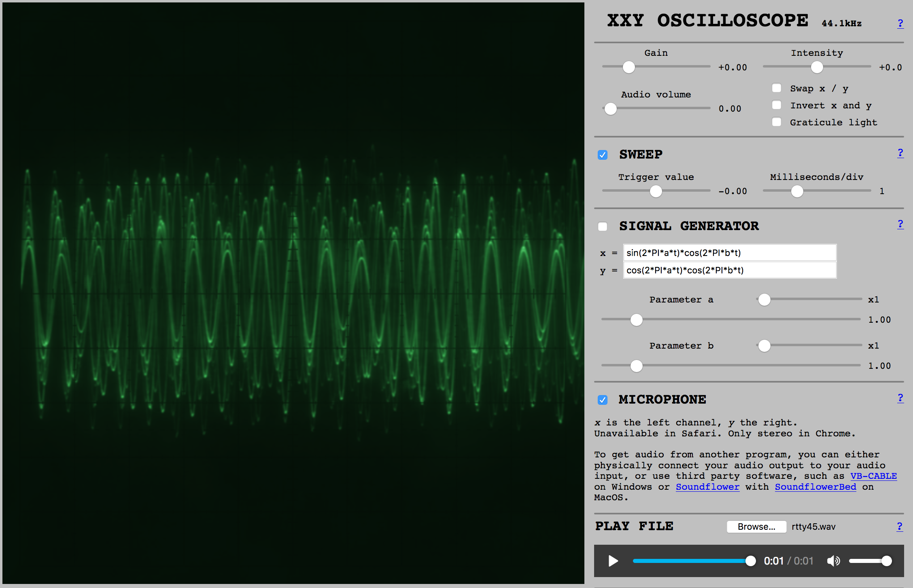This screenshot has width=913, height=588.
Task: Open help for the Signal Generator section
Action: (900, 224)
